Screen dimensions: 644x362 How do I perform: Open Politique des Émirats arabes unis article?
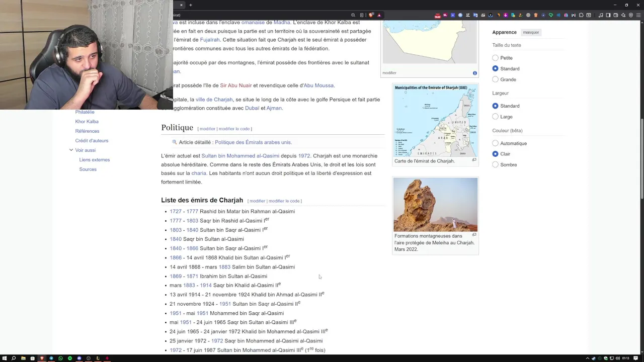coord(253,142)
